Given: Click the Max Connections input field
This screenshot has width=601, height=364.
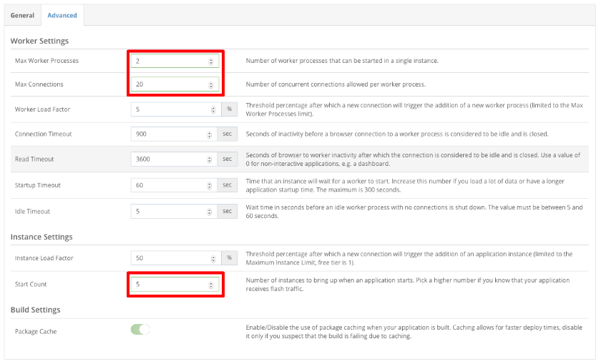Looking at the screenshot, I should [x=169, y=85].
